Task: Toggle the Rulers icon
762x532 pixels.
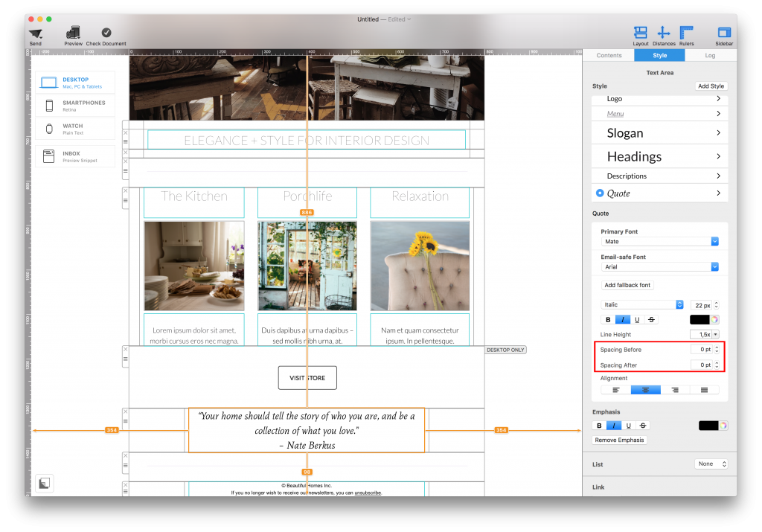Action: pyautogui.click(x=686, y=33)
